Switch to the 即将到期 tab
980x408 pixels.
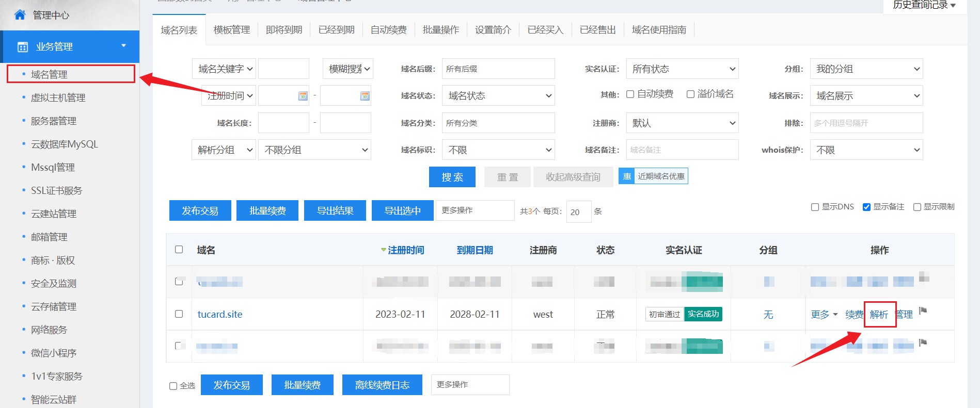(x=284, y=30)
